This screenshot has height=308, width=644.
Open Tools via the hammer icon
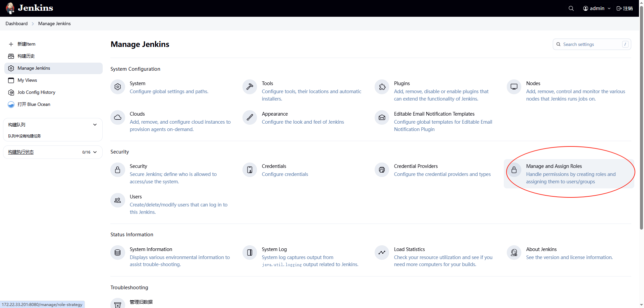[x=250, y=87]
